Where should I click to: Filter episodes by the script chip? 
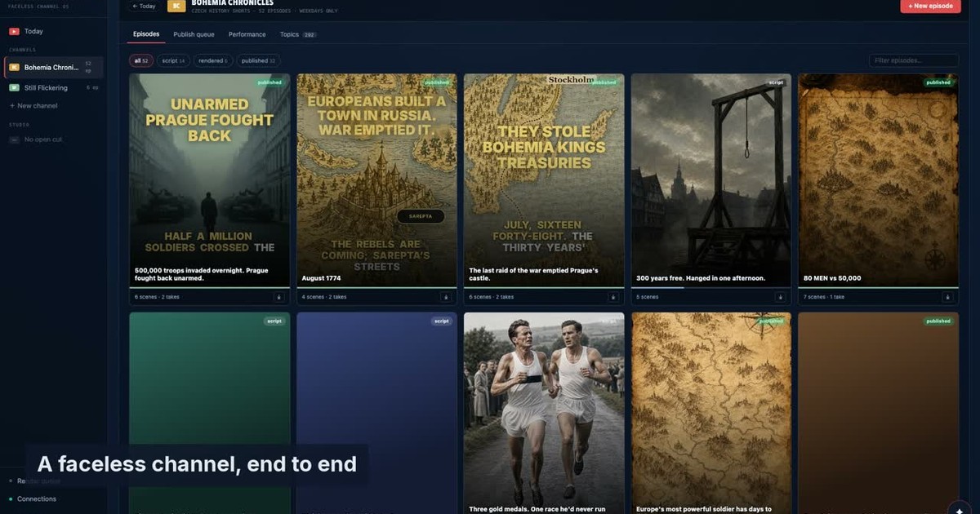click(x=173, y=60)
